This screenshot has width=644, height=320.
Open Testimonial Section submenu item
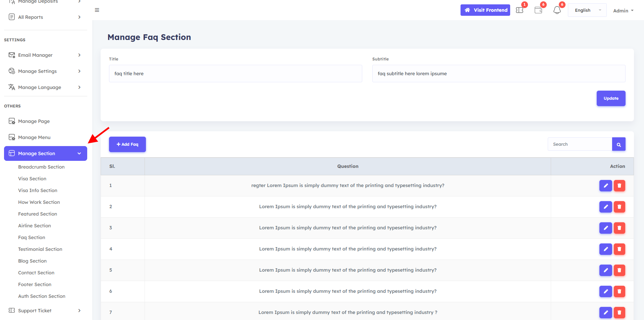(40, 249)
